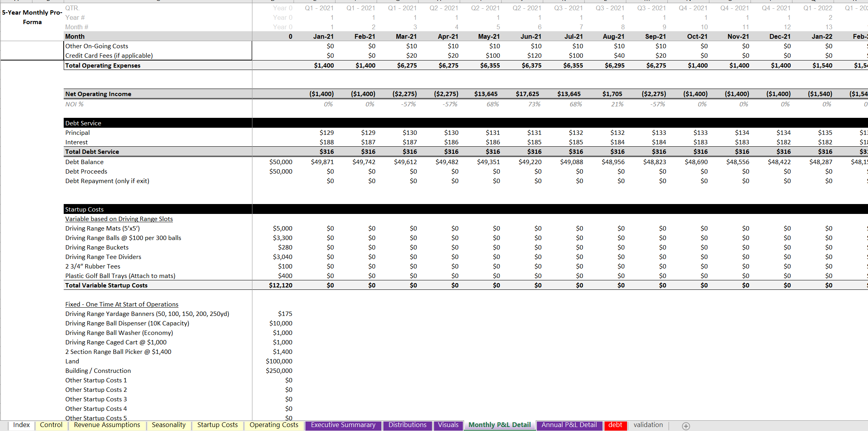Switch to the Annual P&L Detail tab

pyautogui.click(x=569, y=425)
